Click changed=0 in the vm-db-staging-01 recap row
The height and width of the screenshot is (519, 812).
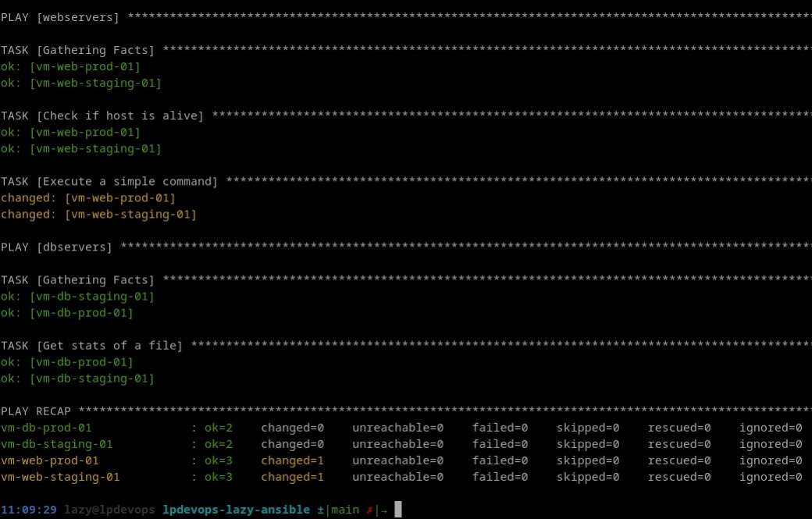(x=293, y=444)
